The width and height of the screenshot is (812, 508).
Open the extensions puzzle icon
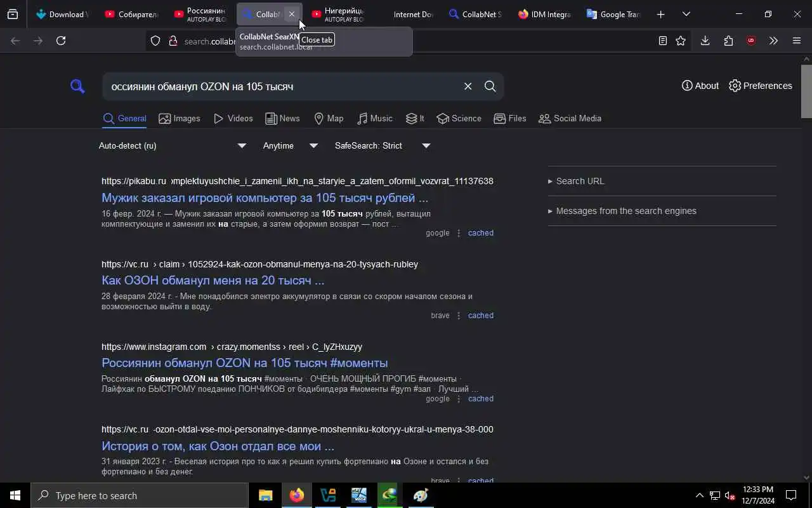(728, 41)
